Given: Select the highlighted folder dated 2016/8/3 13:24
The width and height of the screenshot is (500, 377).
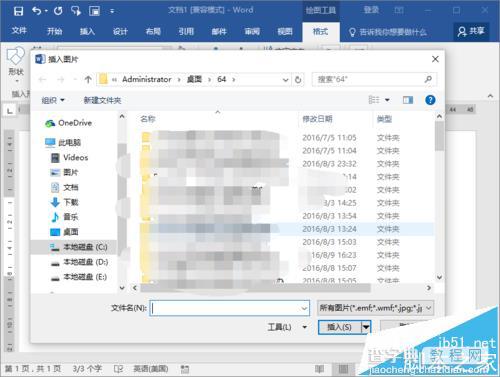Looking at the screenshot, I should [287, 229].
